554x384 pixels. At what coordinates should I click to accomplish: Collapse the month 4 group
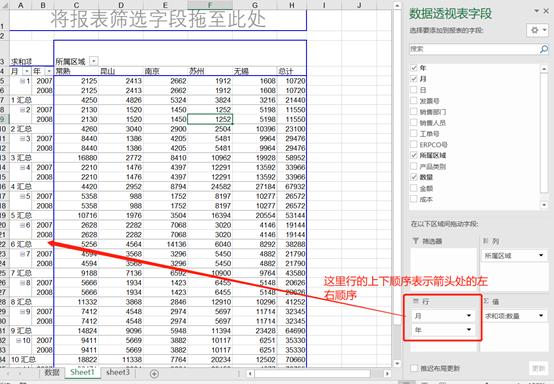[x=22, y=167]
